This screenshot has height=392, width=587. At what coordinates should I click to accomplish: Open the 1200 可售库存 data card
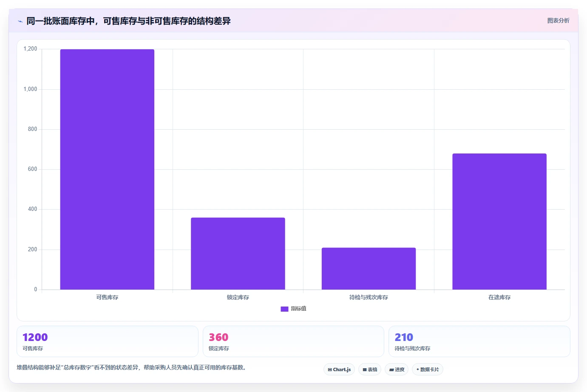pyautogui.click(x=108, y=341)
